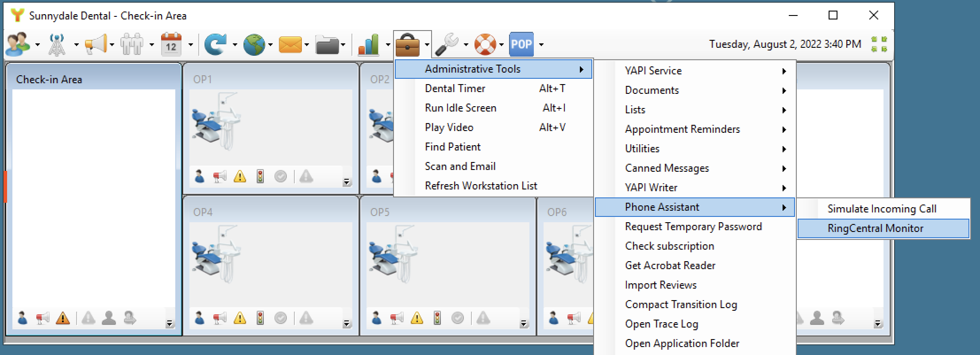This screenshot has height=355, width=980.
Task: Choose Run Idle Screen menu item
Action: (493, 108)
